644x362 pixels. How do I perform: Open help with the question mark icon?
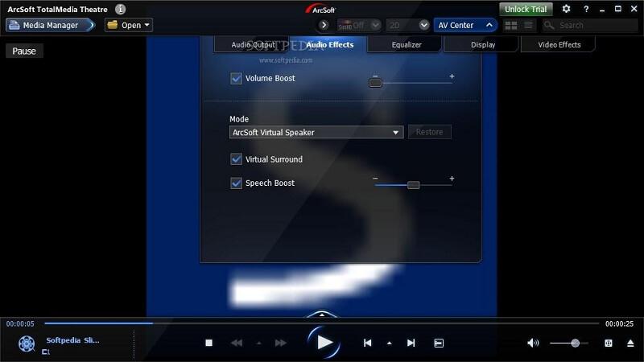pos(586,9)
